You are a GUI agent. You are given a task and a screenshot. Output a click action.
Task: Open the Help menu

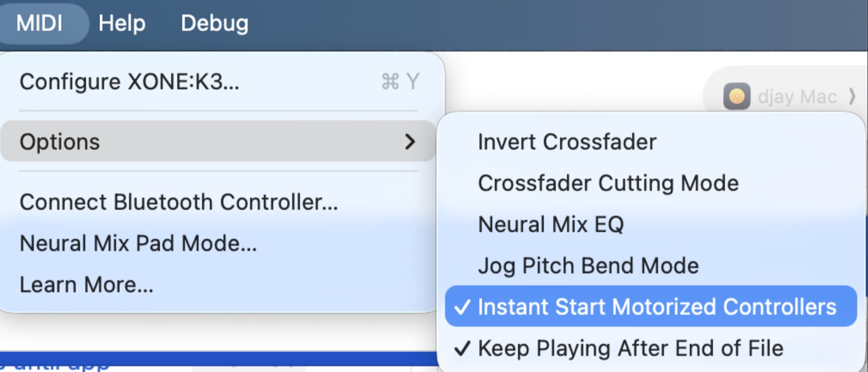(x=122, y=23)
